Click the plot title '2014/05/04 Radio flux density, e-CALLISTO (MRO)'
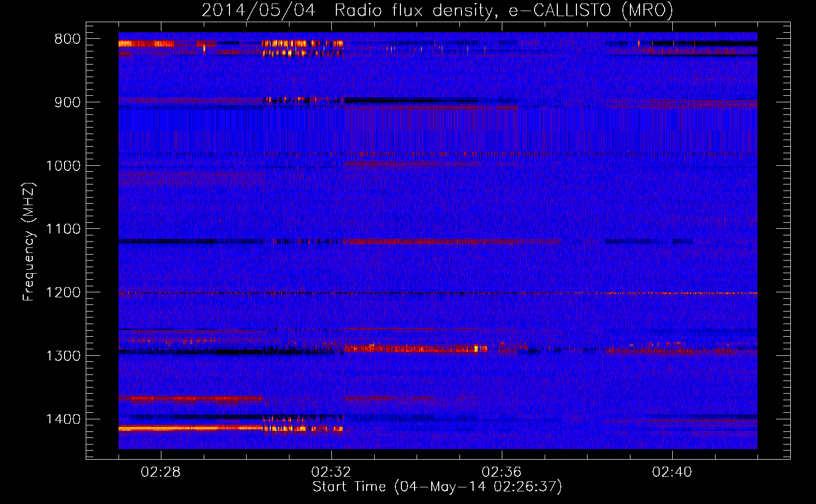This screenshot has width=816, height=504. tap(437, 10)
